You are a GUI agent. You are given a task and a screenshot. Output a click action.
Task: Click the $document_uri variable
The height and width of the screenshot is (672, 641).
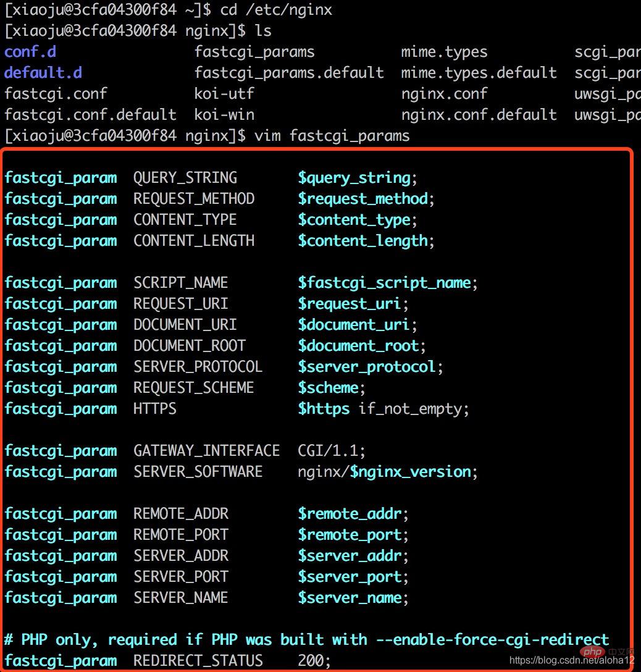point(354,325)
